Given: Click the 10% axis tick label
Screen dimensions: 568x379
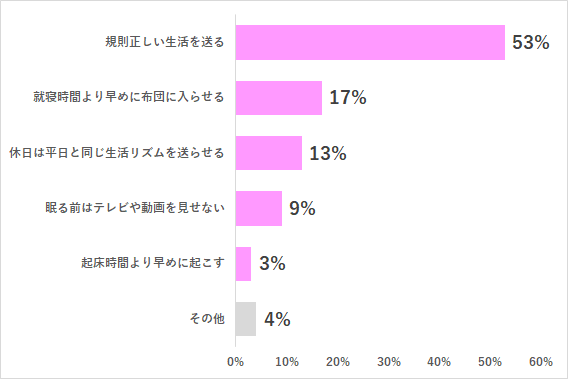Looking at the screenshot, I should (287, 362).
